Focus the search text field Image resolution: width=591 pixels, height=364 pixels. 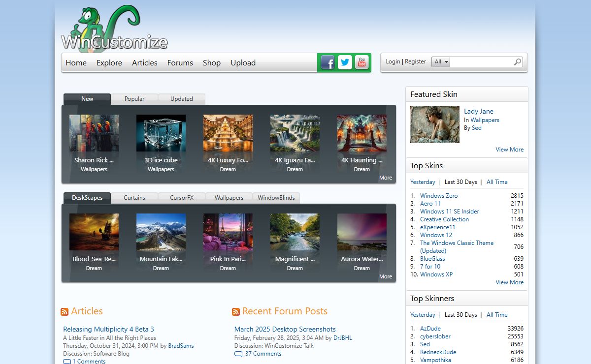click(481, 62)
